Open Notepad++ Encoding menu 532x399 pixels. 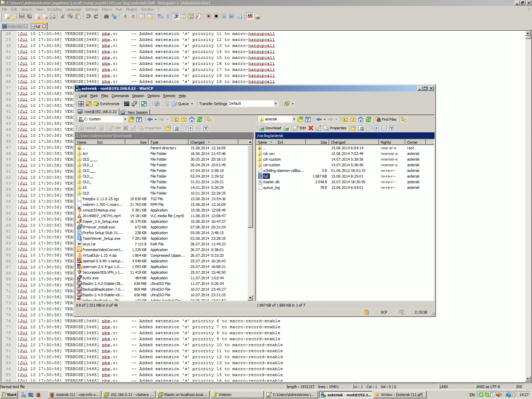[55, 9]
